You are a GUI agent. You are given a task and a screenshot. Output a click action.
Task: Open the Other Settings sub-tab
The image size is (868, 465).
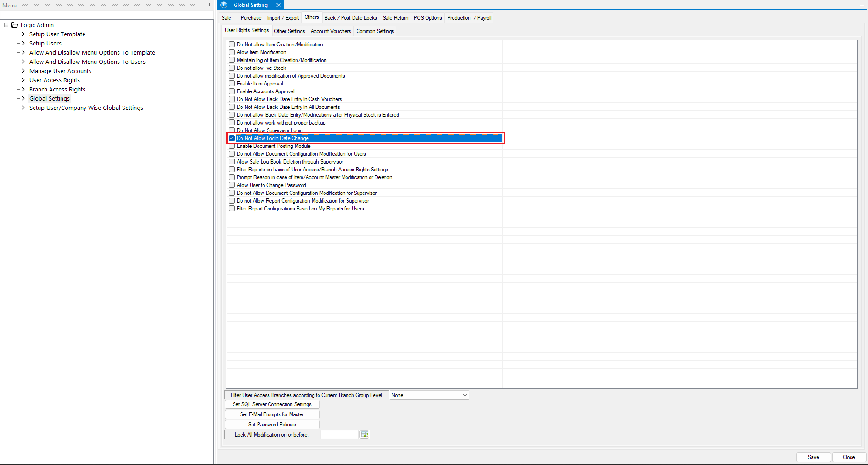click(289, 31)
